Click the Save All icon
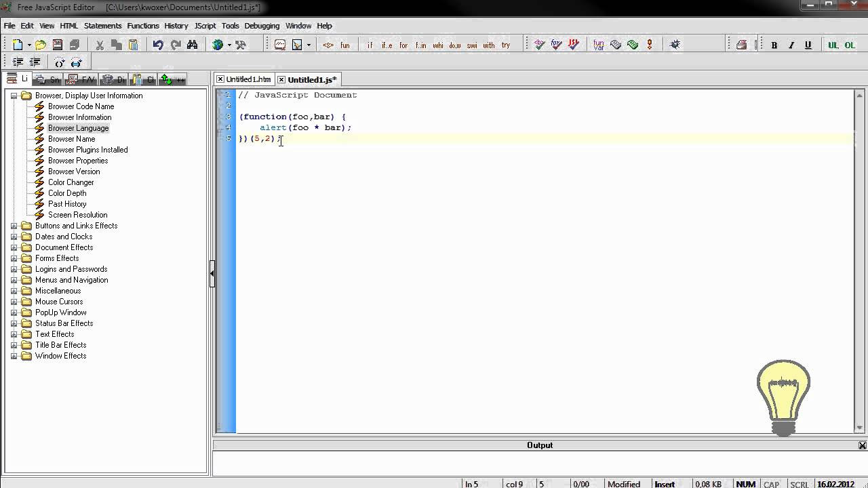The image size is (868, 488). (x=74, y=45)
